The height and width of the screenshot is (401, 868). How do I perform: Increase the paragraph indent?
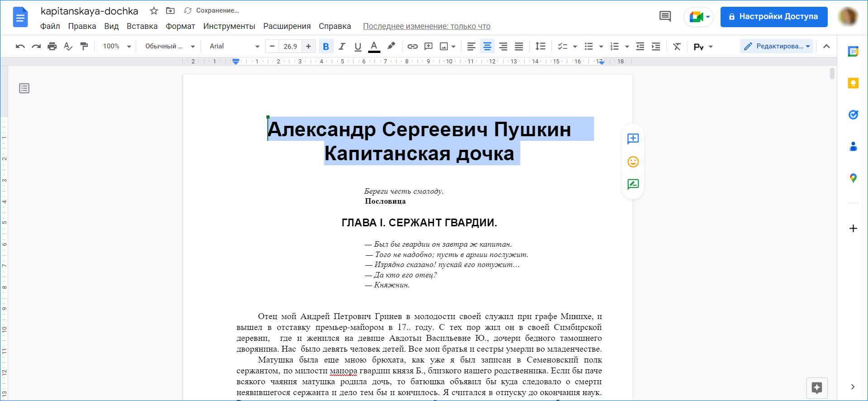coord(656,46)
